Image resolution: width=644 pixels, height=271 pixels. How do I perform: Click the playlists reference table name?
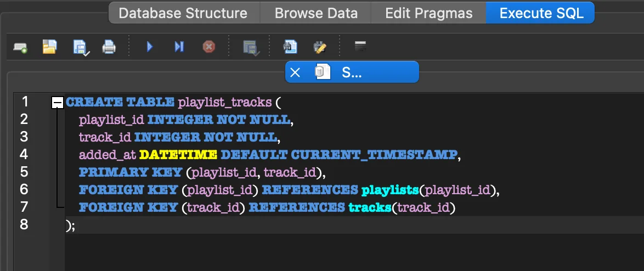(x=390, y=190)
